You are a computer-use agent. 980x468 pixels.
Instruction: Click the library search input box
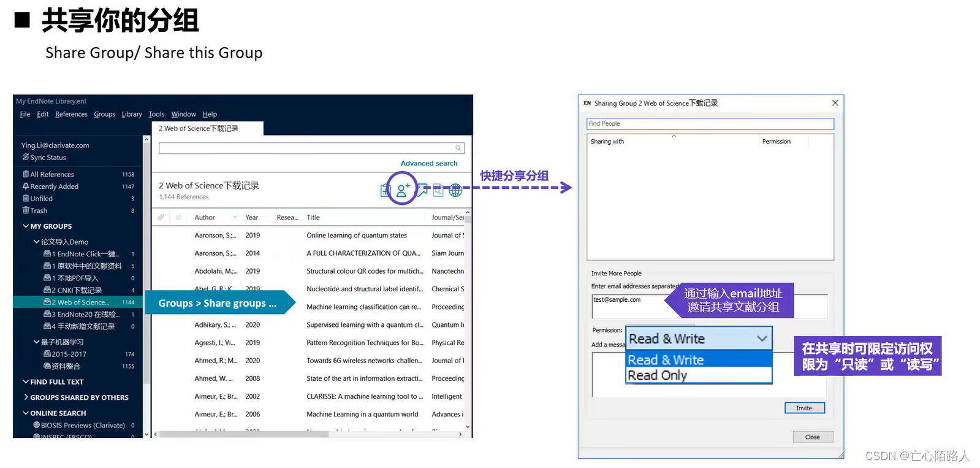pos(311,148)
